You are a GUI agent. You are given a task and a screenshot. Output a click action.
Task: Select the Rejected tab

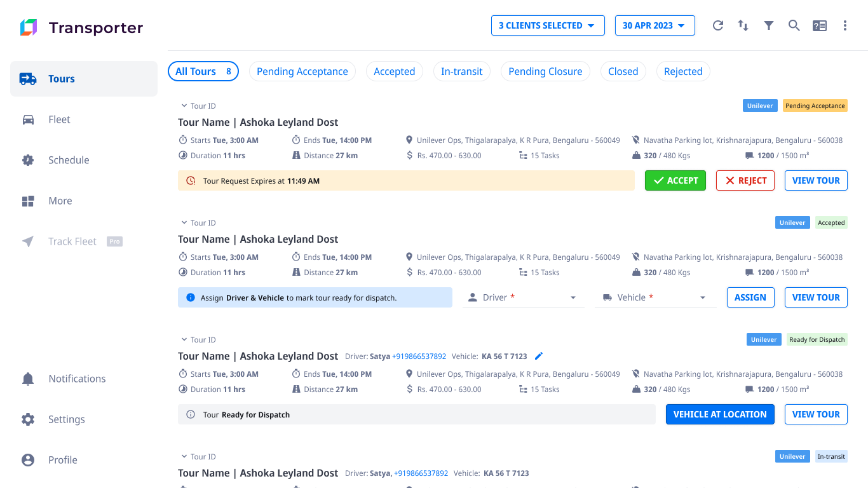[683, 71]
